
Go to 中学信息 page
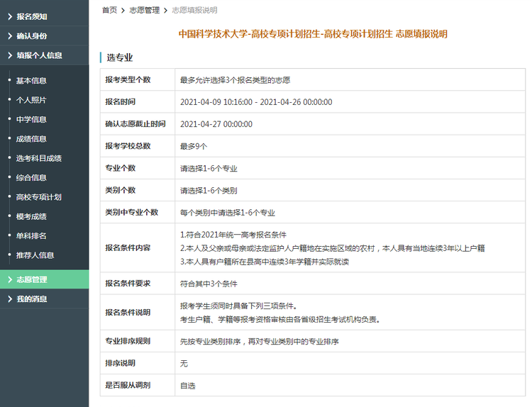(x=31, y=119)
